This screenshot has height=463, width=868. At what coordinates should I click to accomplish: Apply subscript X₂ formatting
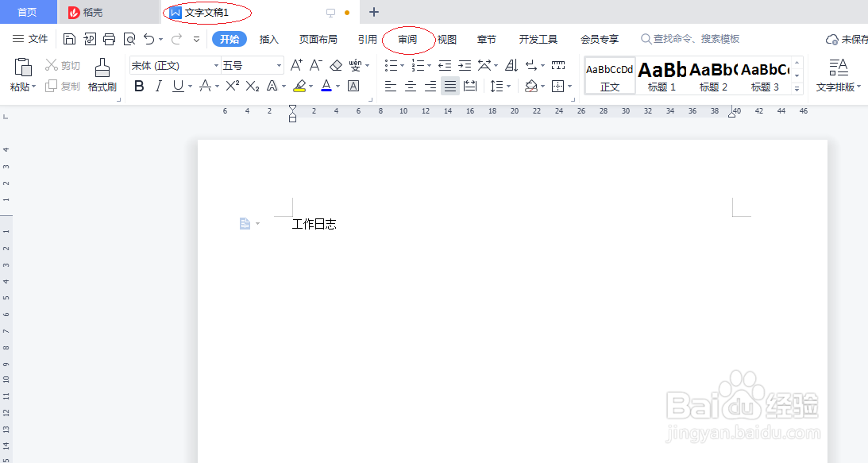tap(253, 86)
